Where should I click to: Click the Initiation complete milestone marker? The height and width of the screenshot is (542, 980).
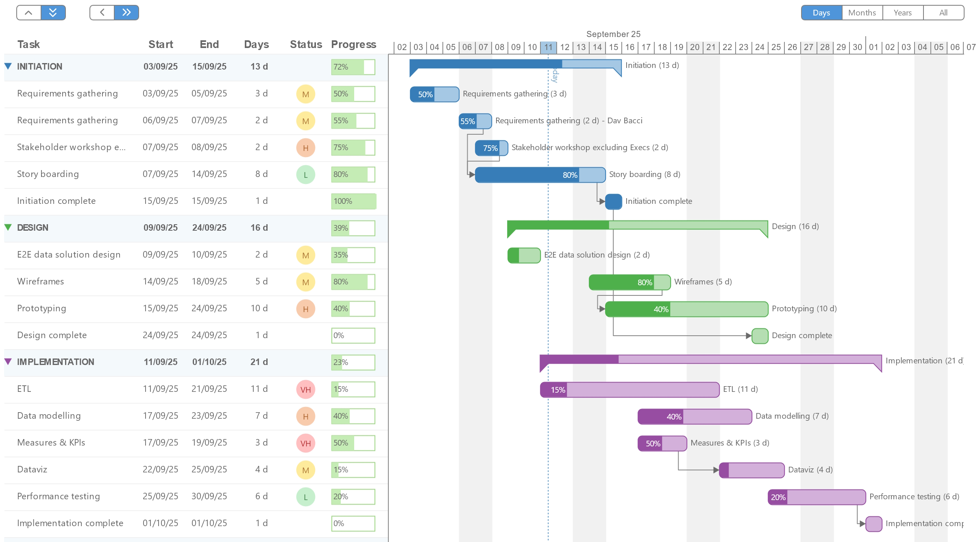(613, 202)
